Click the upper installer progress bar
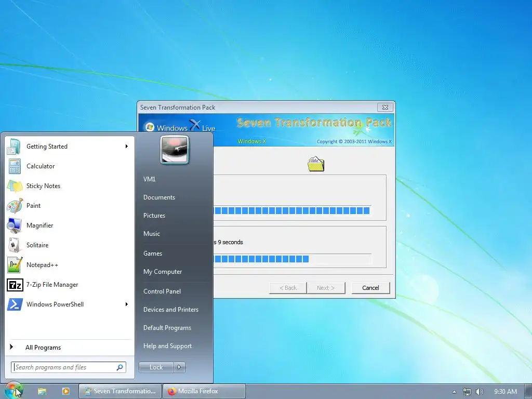532x399 pixels. pyautogui.click(x=292, y=211)
